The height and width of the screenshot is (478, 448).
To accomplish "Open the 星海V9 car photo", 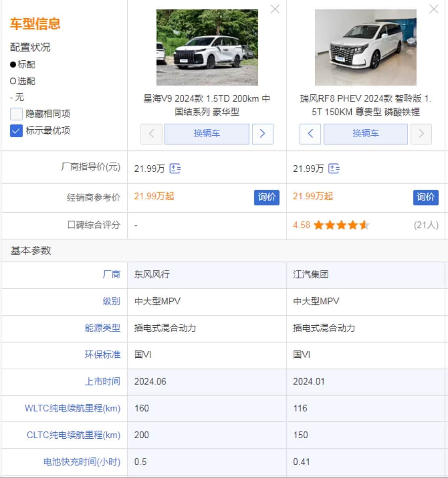I will click(x=207, y=47).
